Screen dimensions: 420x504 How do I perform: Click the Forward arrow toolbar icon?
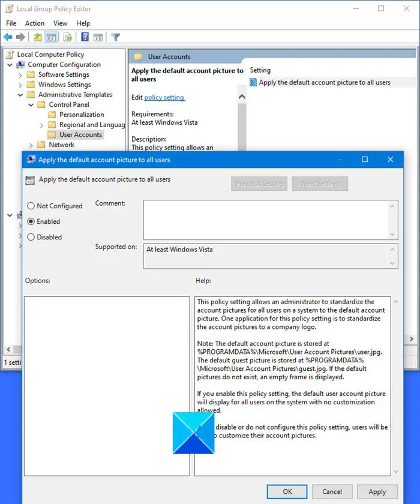[x=20, y=37]
